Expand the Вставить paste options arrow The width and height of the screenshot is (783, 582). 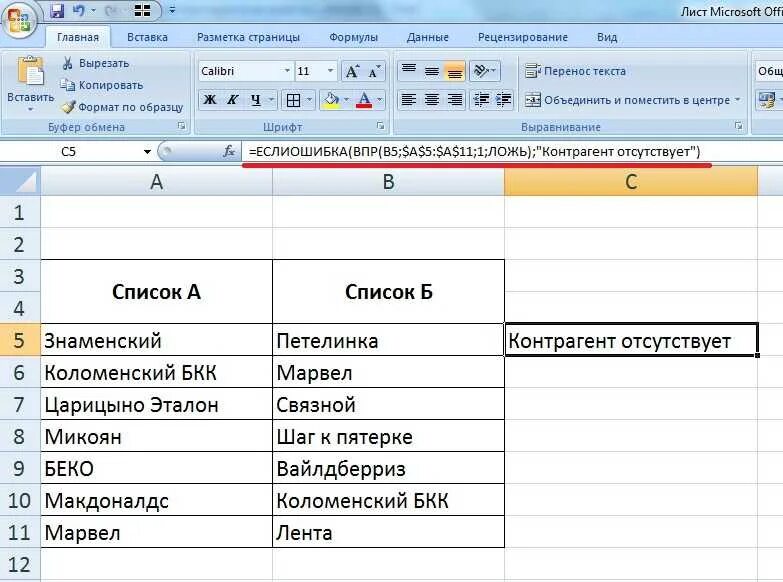30,109
